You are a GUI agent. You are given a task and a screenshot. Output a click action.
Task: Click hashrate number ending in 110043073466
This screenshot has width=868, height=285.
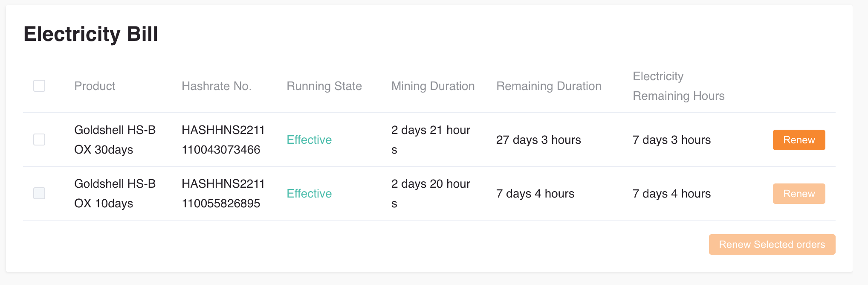coord(223,140)
